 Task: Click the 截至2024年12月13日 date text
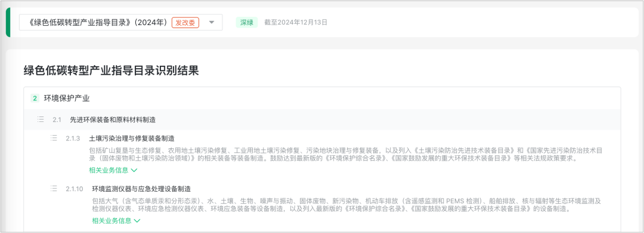[296, 22]
